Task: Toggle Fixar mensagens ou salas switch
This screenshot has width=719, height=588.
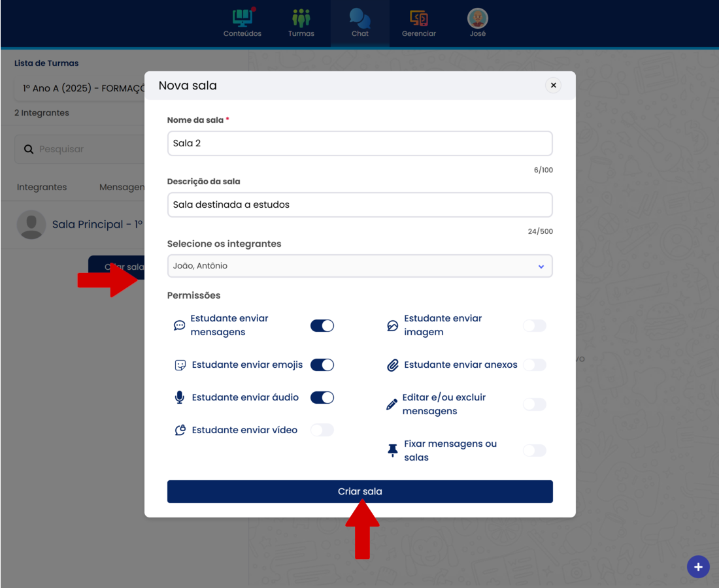Action: tap(534, 450)
